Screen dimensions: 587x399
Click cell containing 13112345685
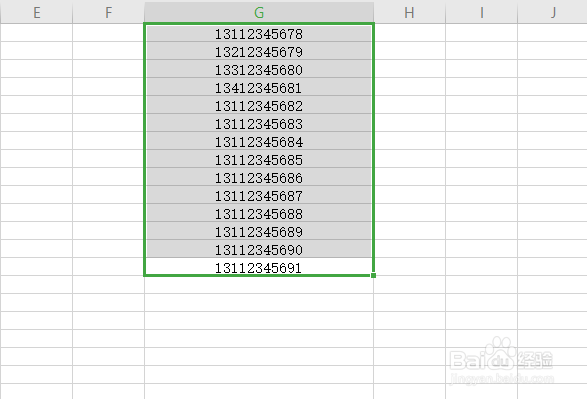pyautogui.click(x=259, y=159)
